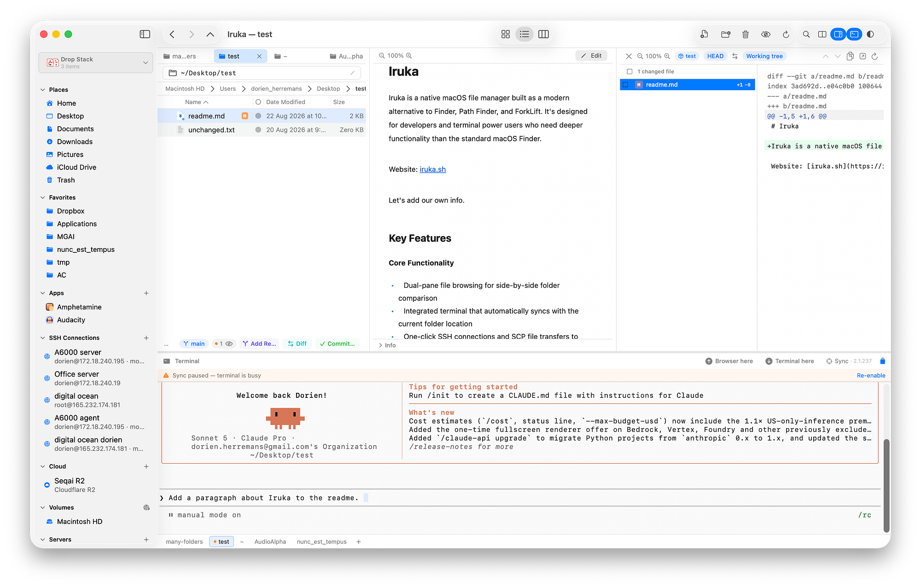Create a new file with the toolbar icon
The width and height of the screenshot is (921, 588).
pyautogui.click(x=704, y=34)
